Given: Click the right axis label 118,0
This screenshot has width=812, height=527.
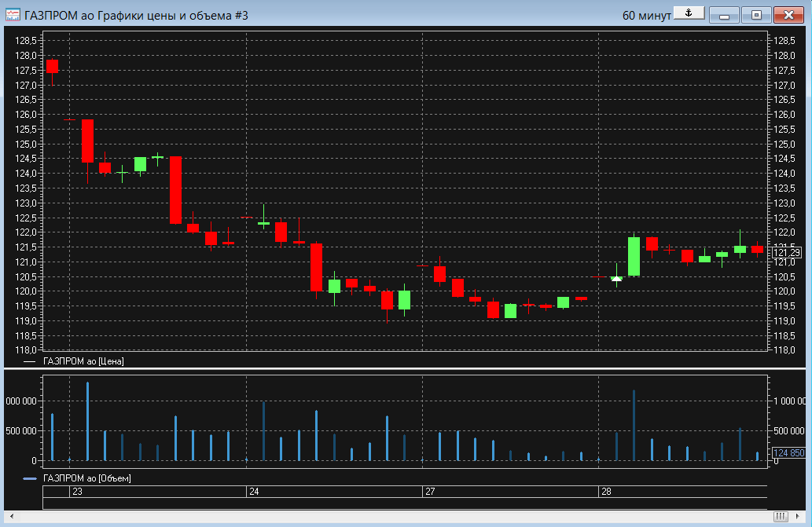Looking at the screenshot, I should click(784, 350).
